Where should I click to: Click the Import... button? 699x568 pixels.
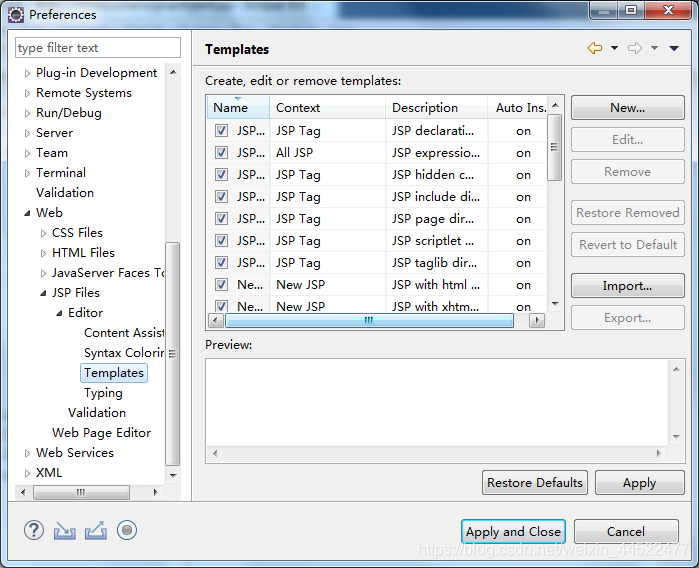click(627, 286)
